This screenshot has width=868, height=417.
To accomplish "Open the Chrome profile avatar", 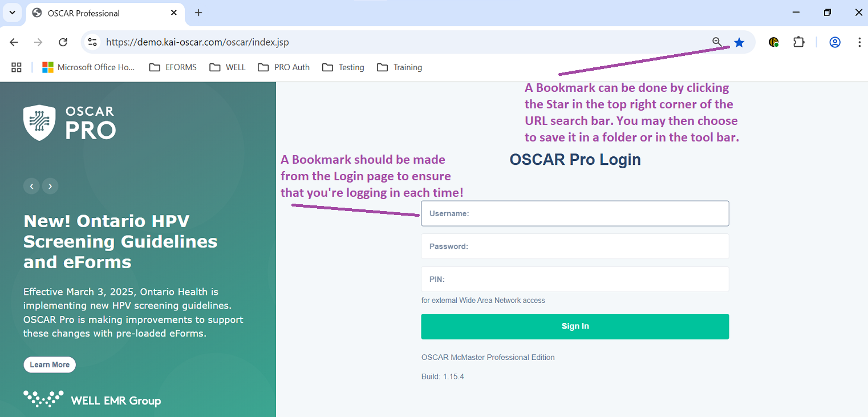I will pos(835,42).
